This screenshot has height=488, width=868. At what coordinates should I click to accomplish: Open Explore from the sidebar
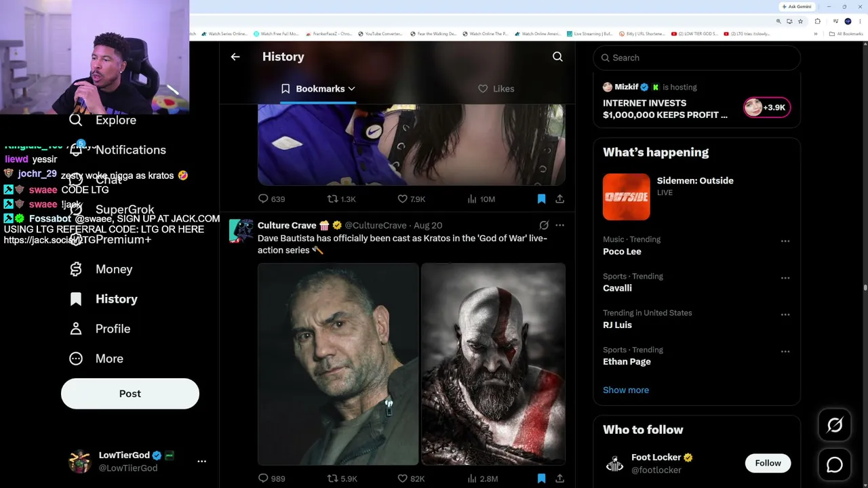103,120
